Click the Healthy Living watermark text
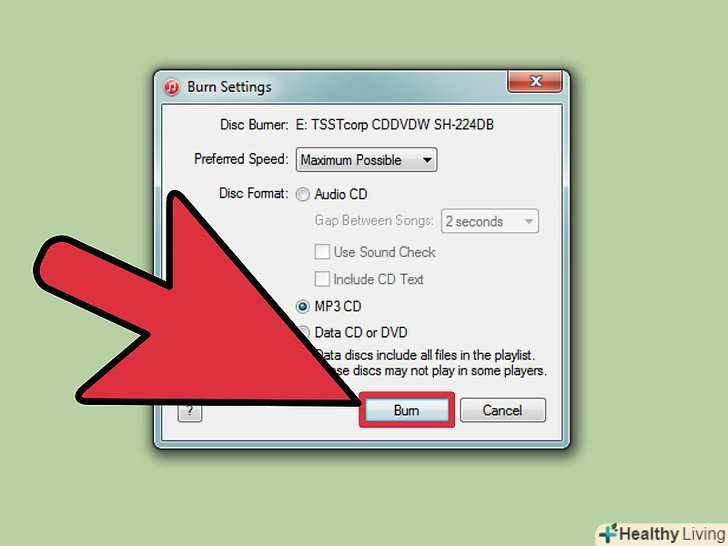728x546 pixels. pyautogui.click(x=672, y=534)
